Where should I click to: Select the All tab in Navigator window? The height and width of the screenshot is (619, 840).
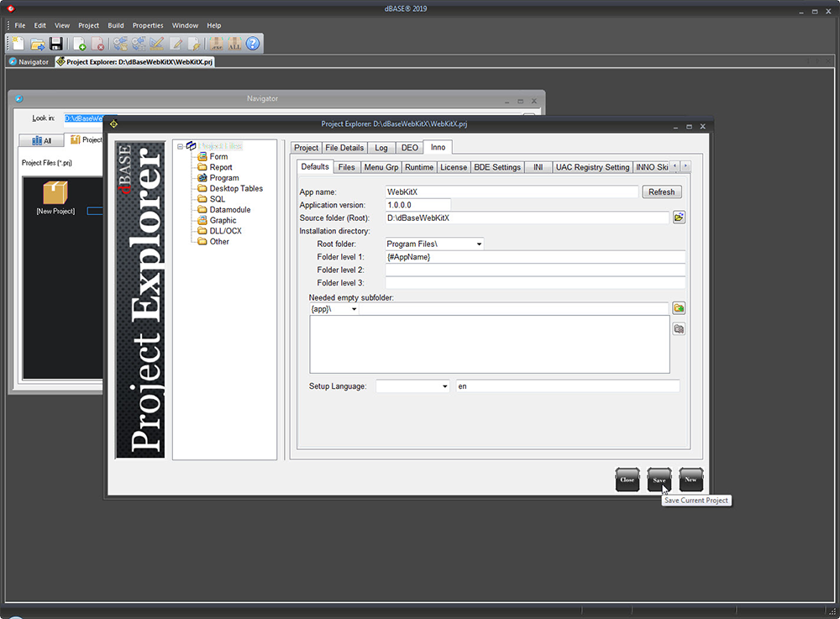coord(41,140)
